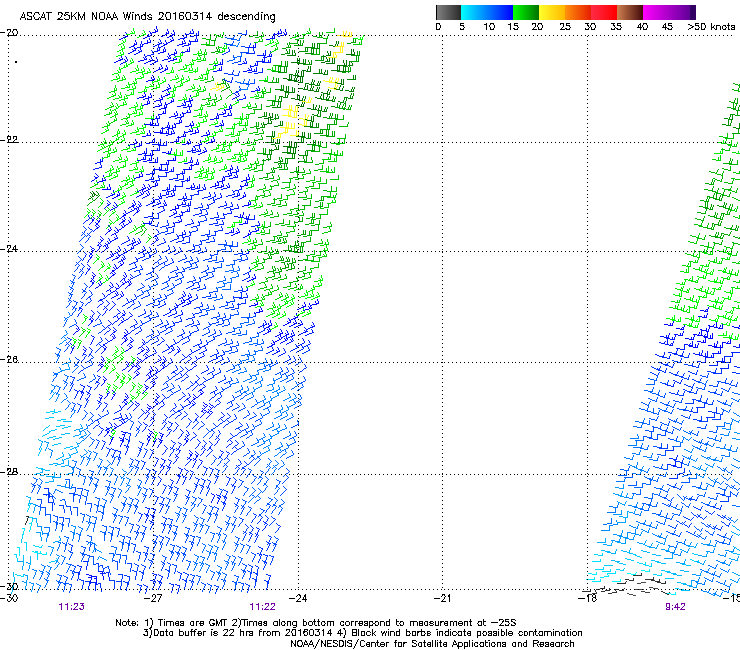Select the '-28' latitude axis label
The image size is (740, 650).
(x=9, y=472)
